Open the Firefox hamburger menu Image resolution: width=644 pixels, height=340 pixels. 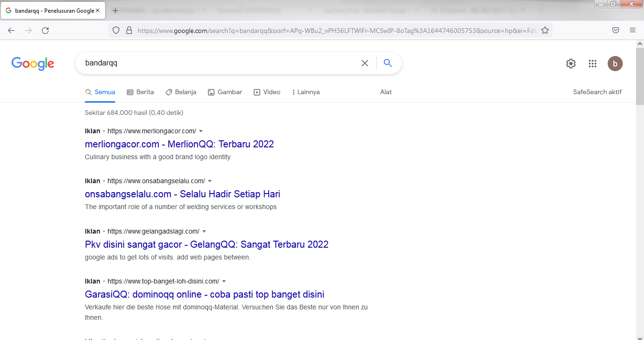[633, 31]
